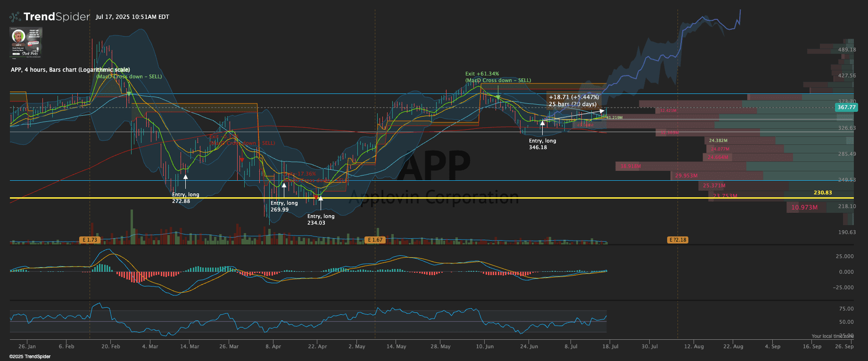Screen dimensions: 868x361
Task: Click the '20. Feb' date axis label
Action: click(111, 346)
